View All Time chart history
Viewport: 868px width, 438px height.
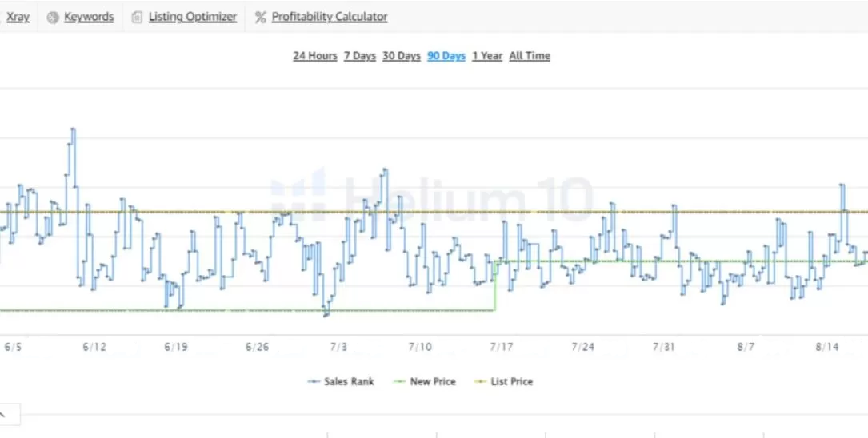(x=530, y=56)
